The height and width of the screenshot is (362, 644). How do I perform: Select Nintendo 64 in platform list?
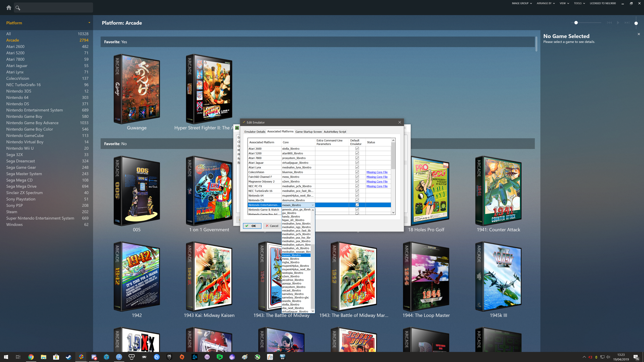tap(47, 97)
